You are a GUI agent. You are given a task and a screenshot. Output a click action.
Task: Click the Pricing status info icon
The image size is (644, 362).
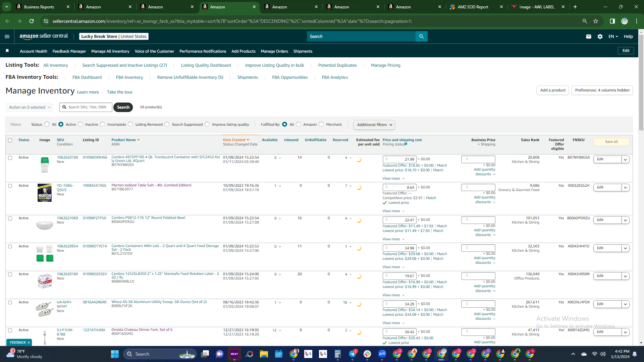click(406, 144)
